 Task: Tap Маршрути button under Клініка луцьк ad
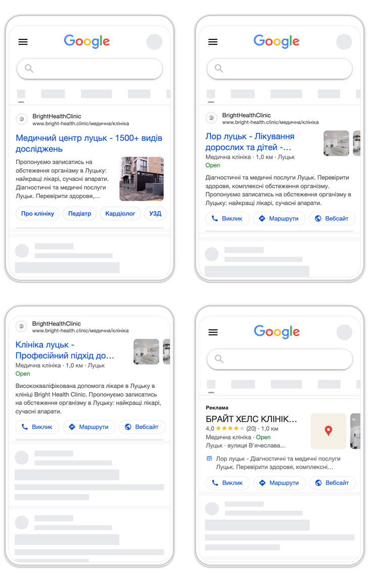pos(89,427)
